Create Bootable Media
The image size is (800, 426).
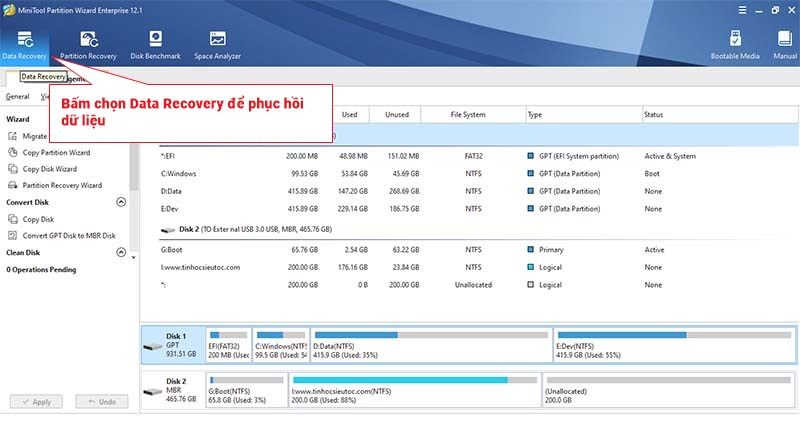pyautogui.click(x=735, y=45)
